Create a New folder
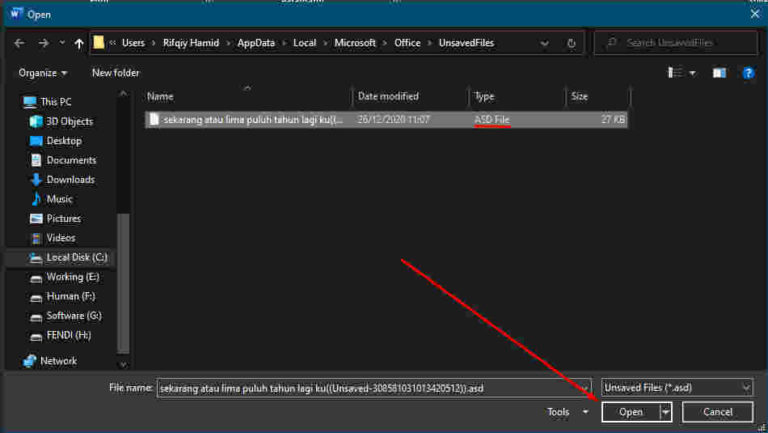 click(116, 73)
